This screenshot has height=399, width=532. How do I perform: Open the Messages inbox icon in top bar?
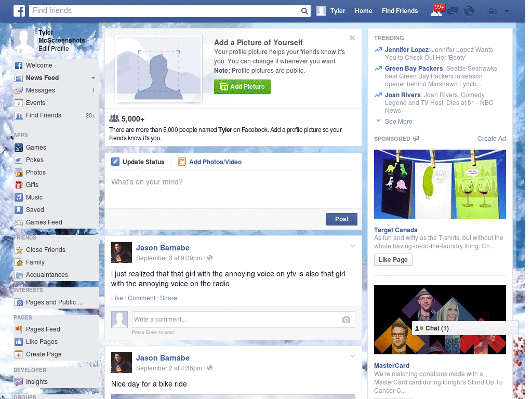click(x=451, y=10)
